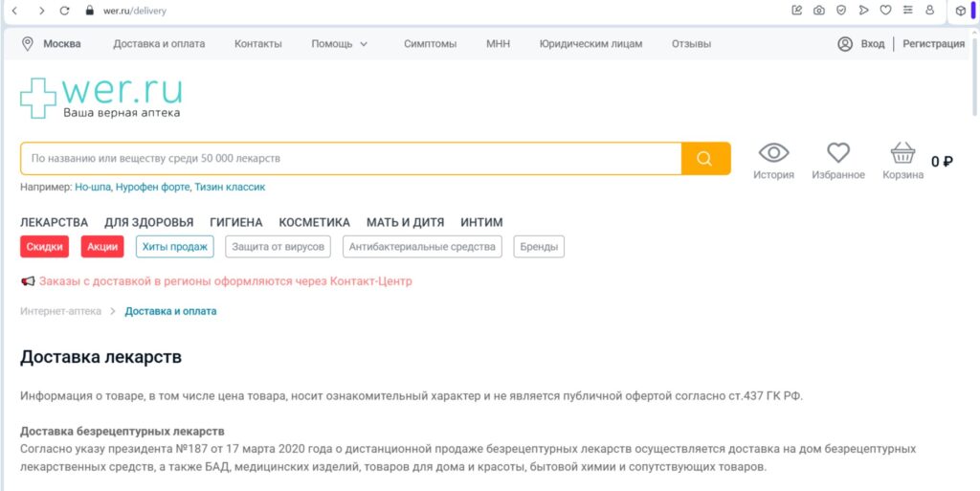This screenshot has width=980, height=491.
Task: Open favorites with the heart icon
Action: (838, 153)
